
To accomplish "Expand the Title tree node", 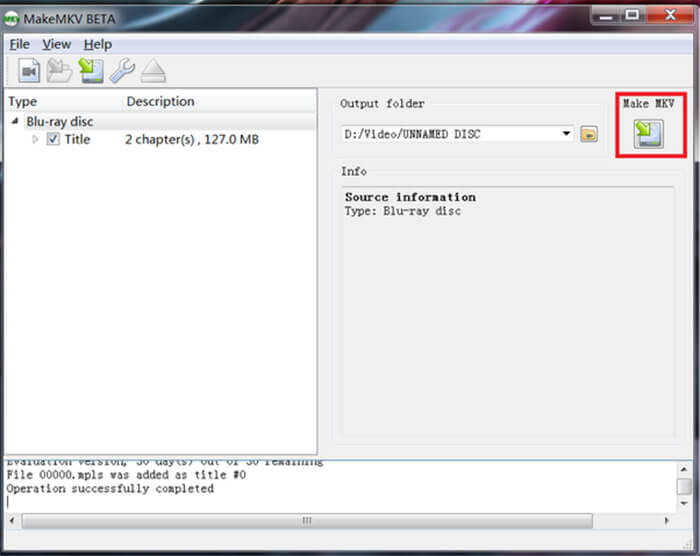I will [x=35, y=139].
